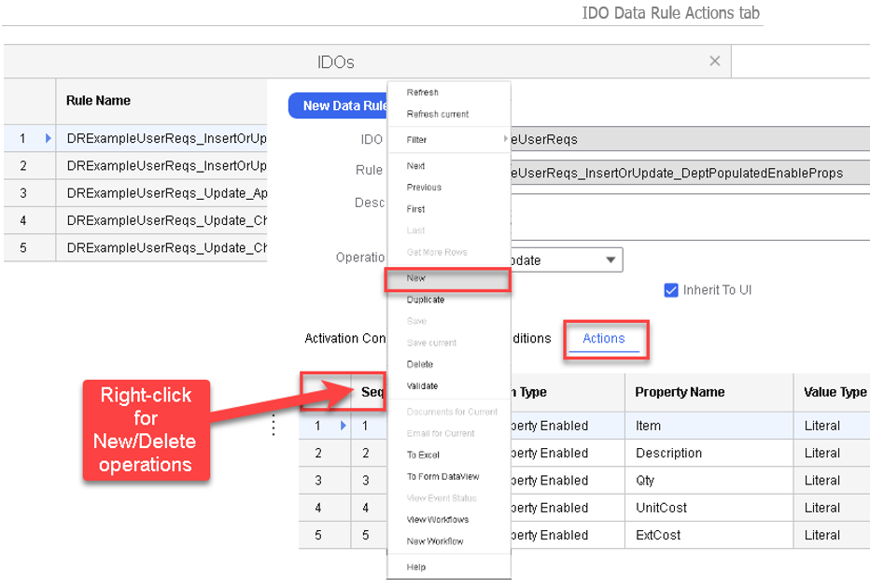Select rule row 5 in Rule Name grid

coord(134,247)
